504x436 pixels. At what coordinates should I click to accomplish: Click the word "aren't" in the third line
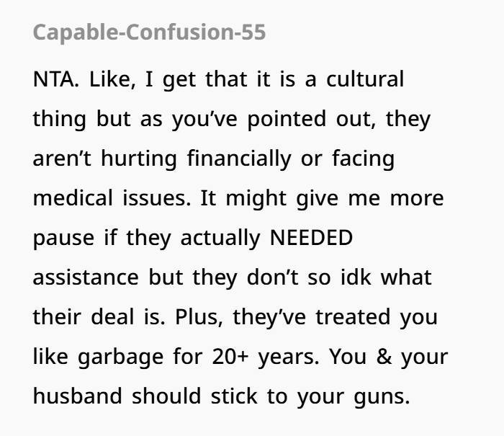coord(62,159)
